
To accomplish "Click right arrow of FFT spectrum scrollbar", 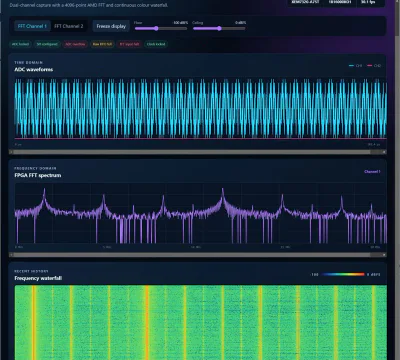I will click(384, 255).
